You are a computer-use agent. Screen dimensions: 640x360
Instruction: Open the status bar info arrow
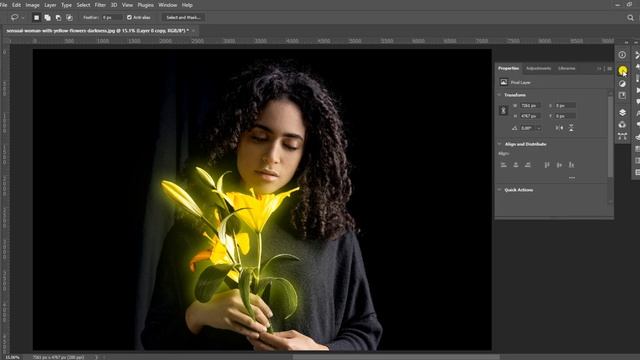[x=97, y=357]
